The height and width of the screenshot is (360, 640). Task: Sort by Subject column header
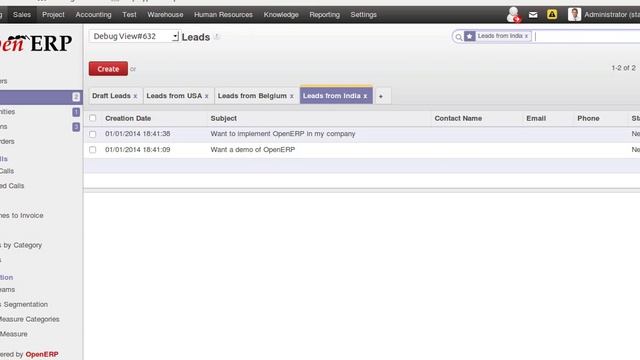pos(223,118)
